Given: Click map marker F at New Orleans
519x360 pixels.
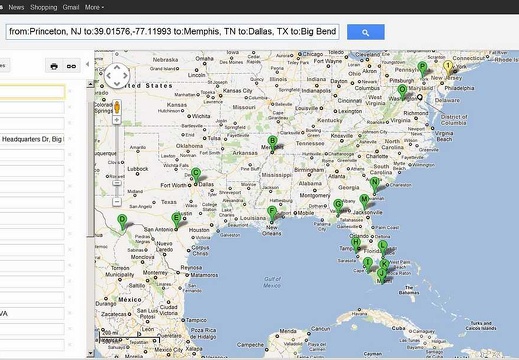Looking at the screenshot, I should pyautogui.click(x=272, y=214).
